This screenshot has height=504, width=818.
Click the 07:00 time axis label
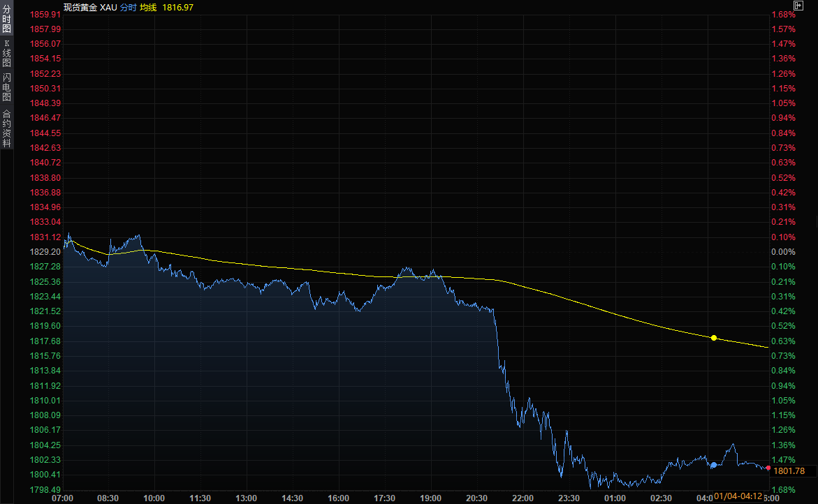[63, 498]
